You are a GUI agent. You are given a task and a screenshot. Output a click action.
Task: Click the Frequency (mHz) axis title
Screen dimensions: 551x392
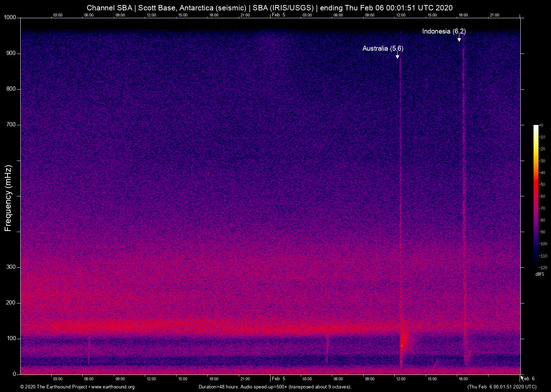click(x=8, y=198)
